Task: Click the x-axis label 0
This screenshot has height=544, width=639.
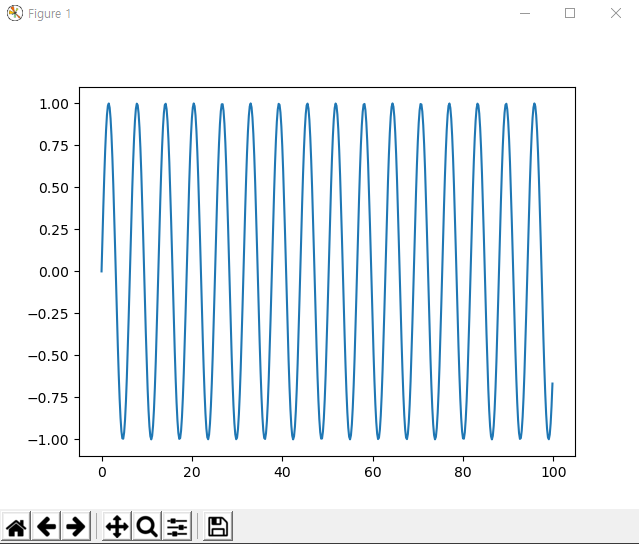Action: tap(102, 472)
